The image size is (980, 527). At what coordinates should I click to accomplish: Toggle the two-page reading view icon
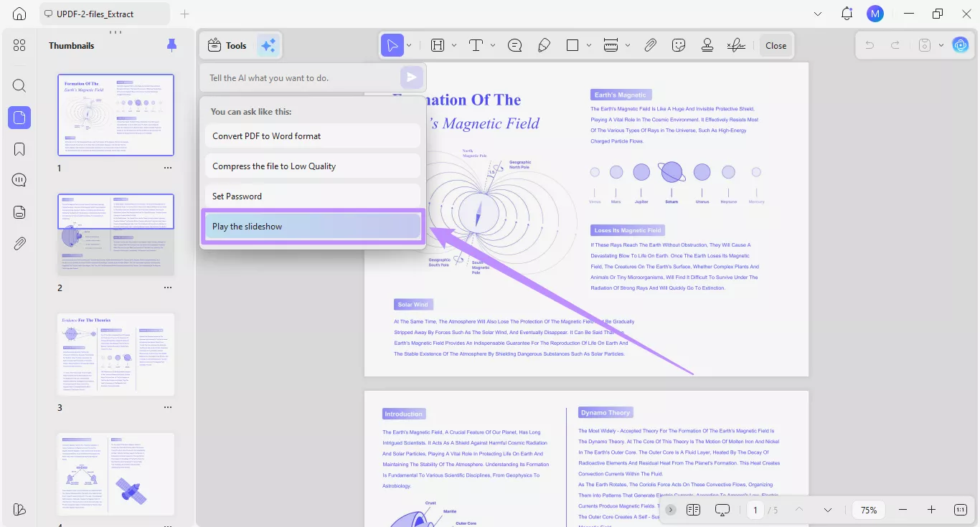click(x=693, y=510)
